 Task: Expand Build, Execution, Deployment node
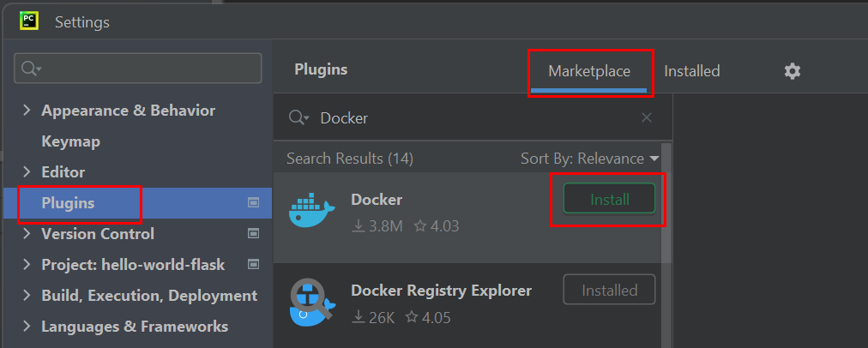[x=26, y=296]
